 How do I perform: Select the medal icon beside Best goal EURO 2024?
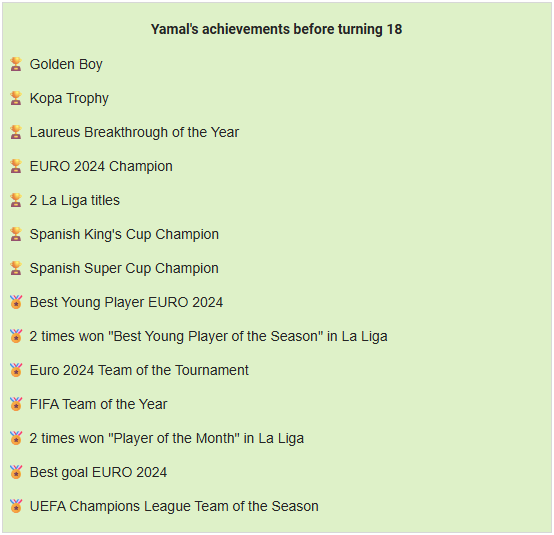16,472
